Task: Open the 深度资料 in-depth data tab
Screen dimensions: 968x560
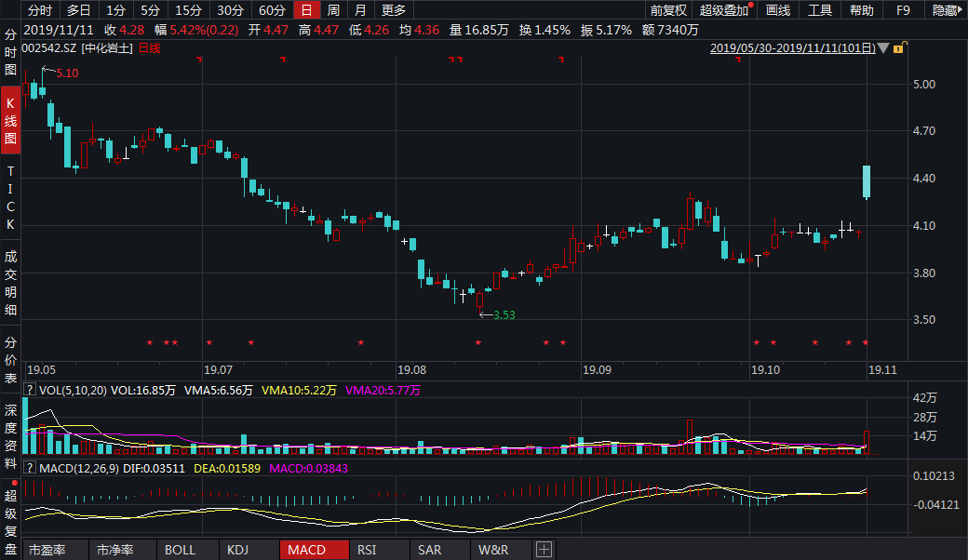Action: point(10,436)
